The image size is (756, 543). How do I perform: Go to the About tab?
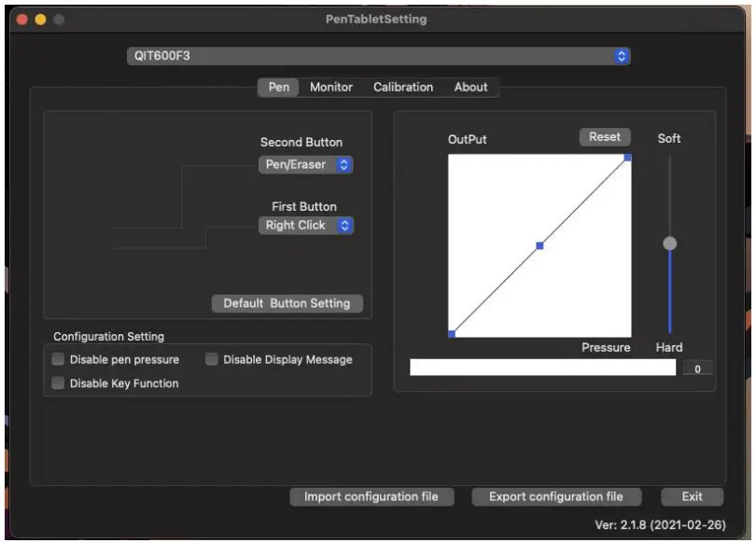(470, 87)
